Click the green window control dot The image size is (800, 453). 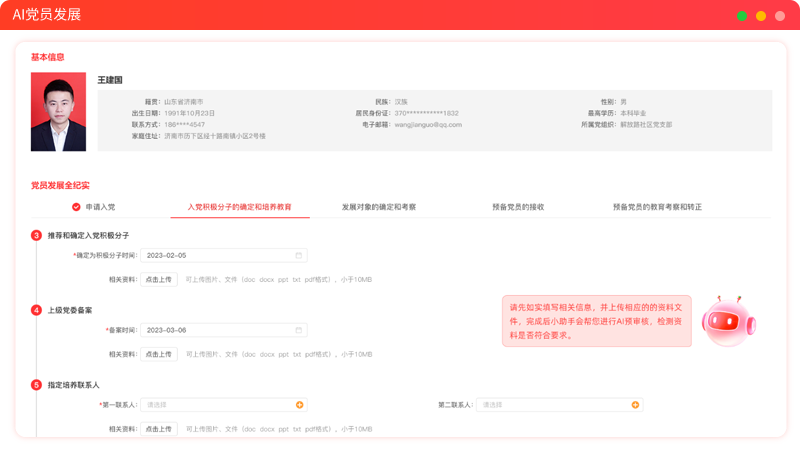coord(742,16)
